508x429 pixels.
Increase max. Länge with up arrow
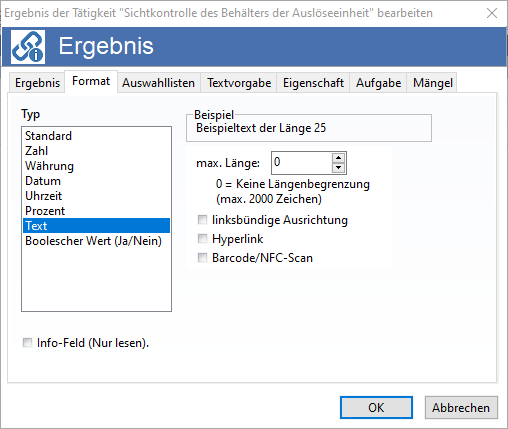[x=339, y=158]
